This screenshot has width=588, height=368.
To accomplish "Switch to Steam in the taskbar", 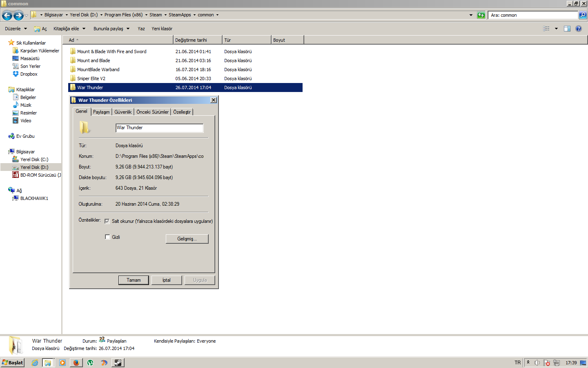I will pos(118,363).
